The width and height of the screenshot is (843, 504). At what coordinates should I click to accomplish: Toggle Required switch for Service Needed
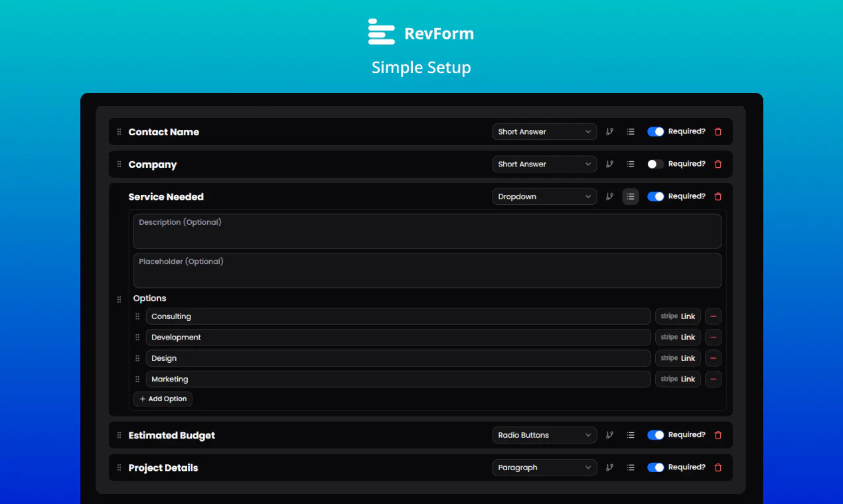point(656,197)
